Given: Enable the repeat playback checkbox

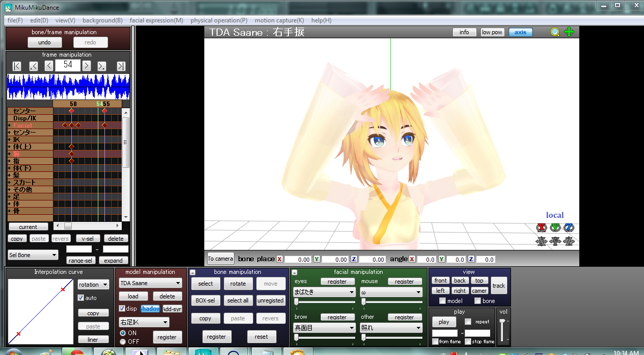Looking at the screenshot, I should tap(468, 322).
